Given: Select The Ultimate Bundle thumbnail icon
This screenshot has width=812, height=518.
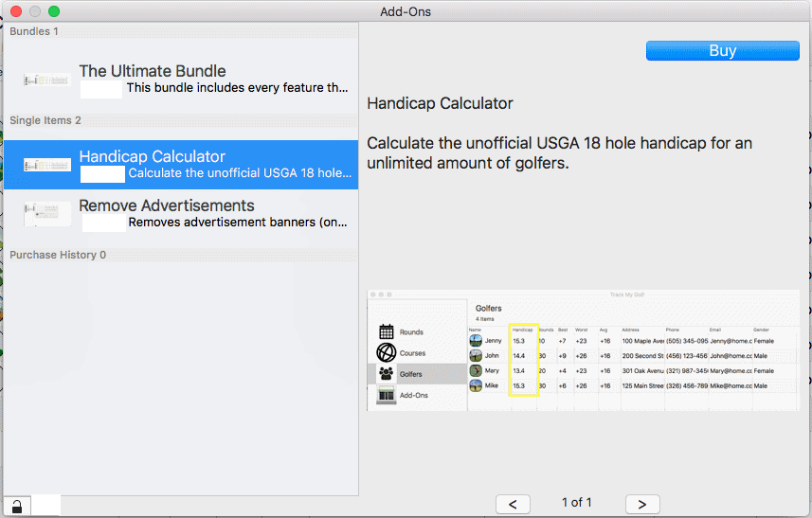Looking at the screenshot, I should [x=47, y=80].
